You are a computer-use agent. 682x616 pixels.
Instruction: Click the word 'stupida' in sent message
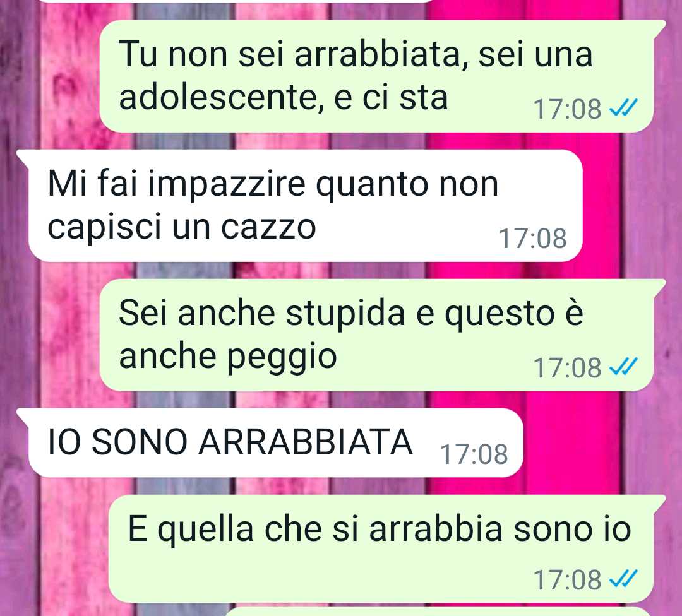click(345, 314)
